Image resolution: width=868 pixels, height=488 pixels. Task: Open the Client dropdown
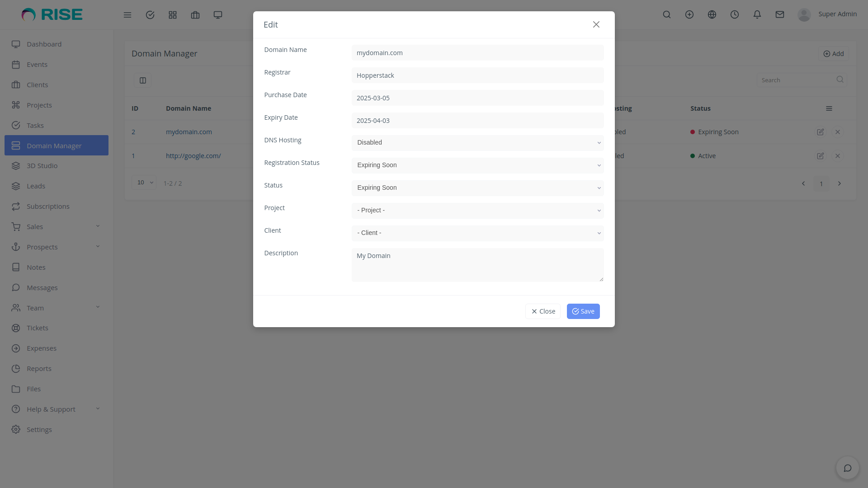coord(477,233)
